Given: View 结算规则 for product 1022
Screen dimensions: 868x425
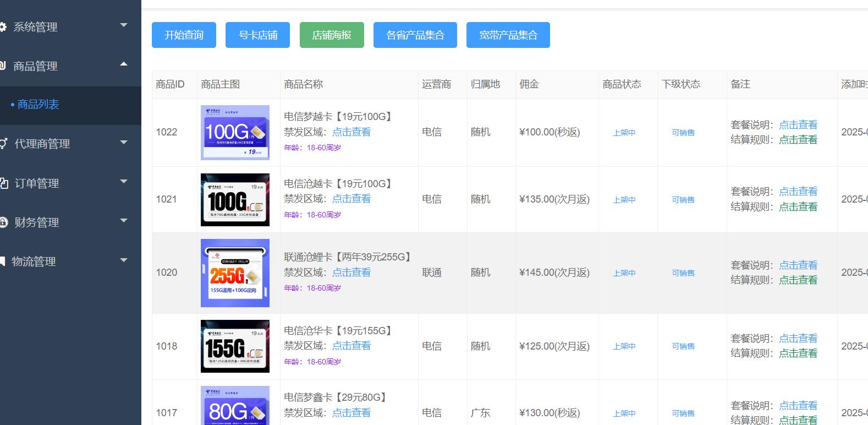Looking at the screenshot, I should [x=798, y=140].
